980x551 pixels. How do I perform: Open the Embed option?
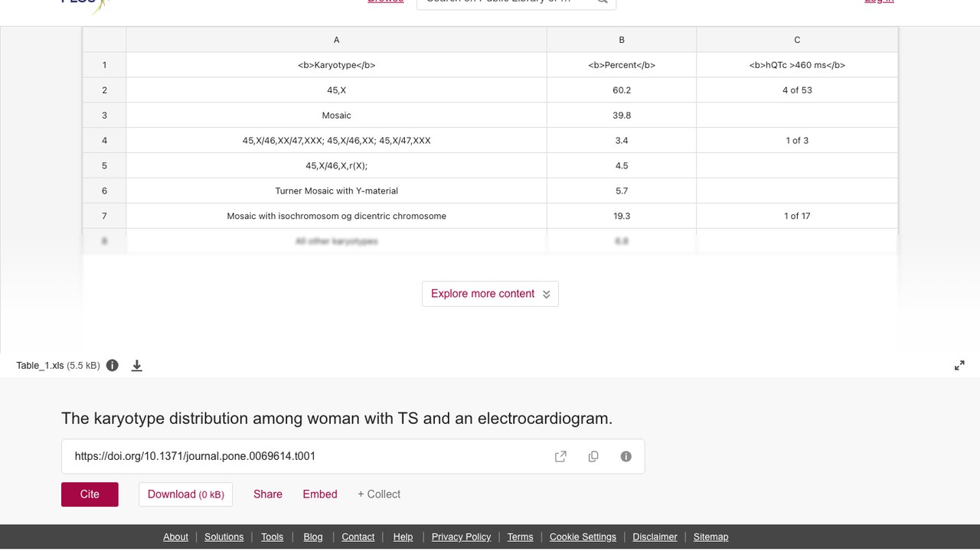point(320,494)
